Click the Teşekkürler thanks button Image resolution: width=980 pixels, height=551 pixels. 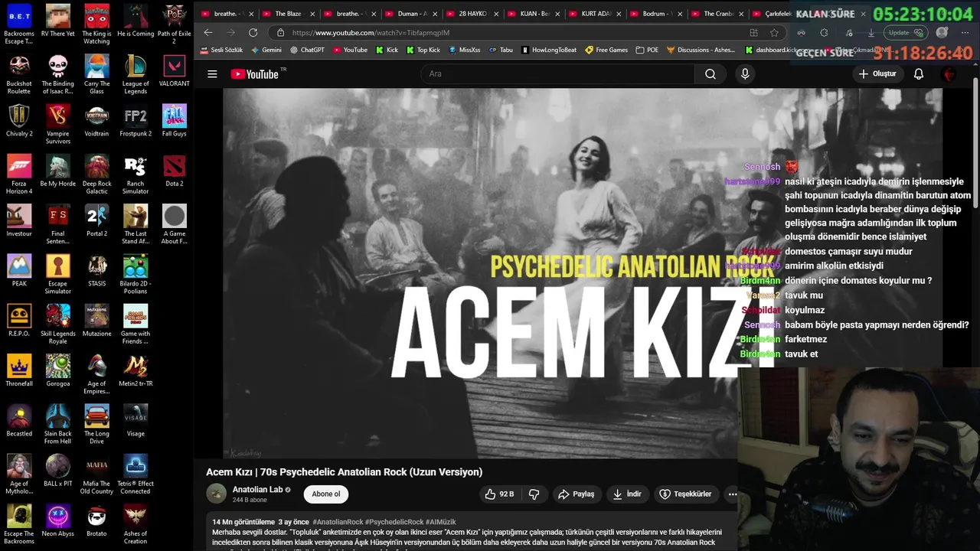click(685, 494)
